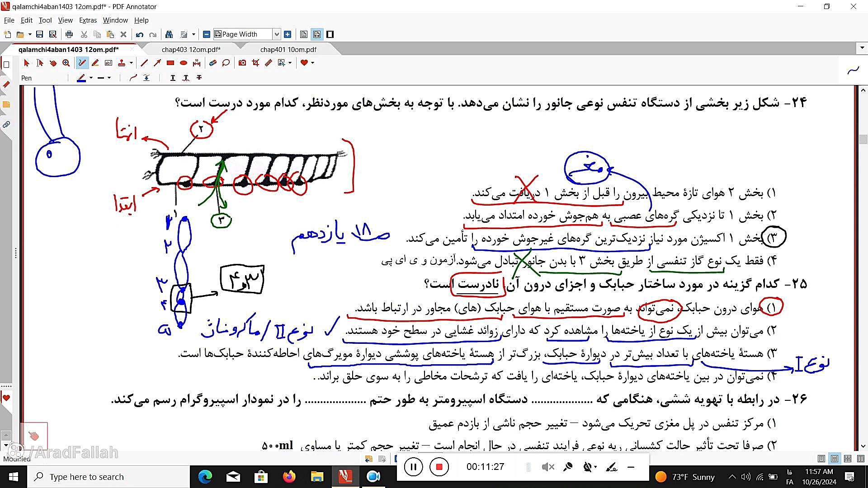Stop the screen recording

point(439,467)
